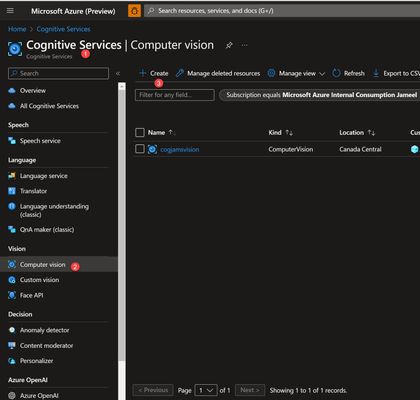420x400 pixels.
Task: Check the cogjamsvision row checkbox
Action: point(140,149)
